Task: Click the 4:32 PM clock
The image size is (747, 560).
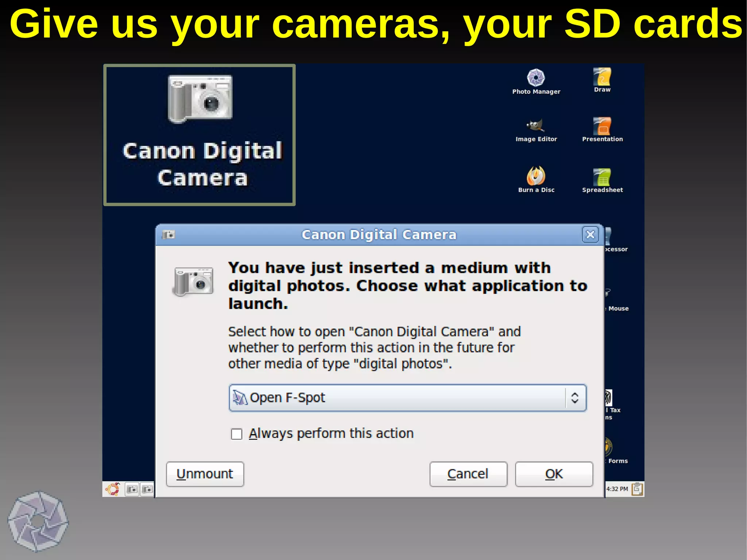Action: point(617,489)
